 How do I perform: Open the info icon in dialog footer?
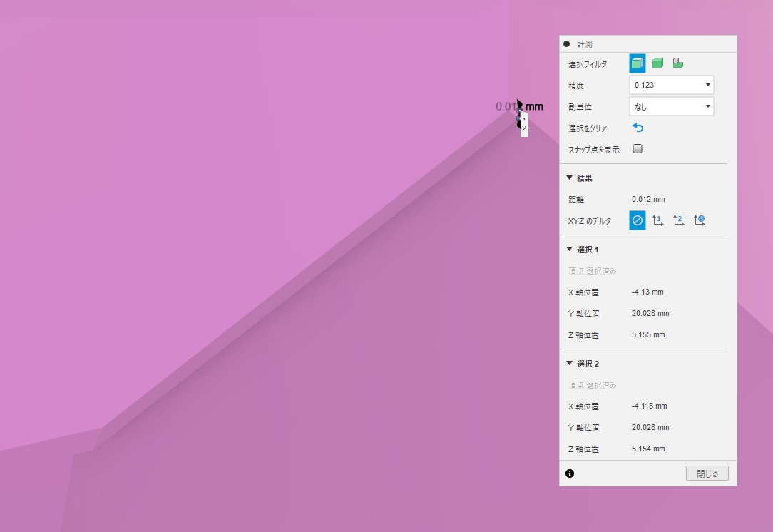point(570,474)
